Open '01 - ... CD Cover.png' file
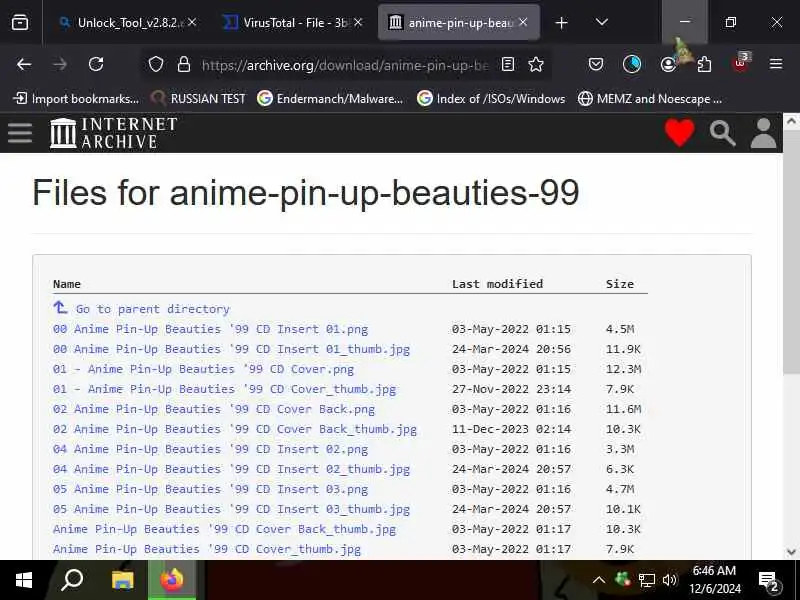 pos(203,369)
